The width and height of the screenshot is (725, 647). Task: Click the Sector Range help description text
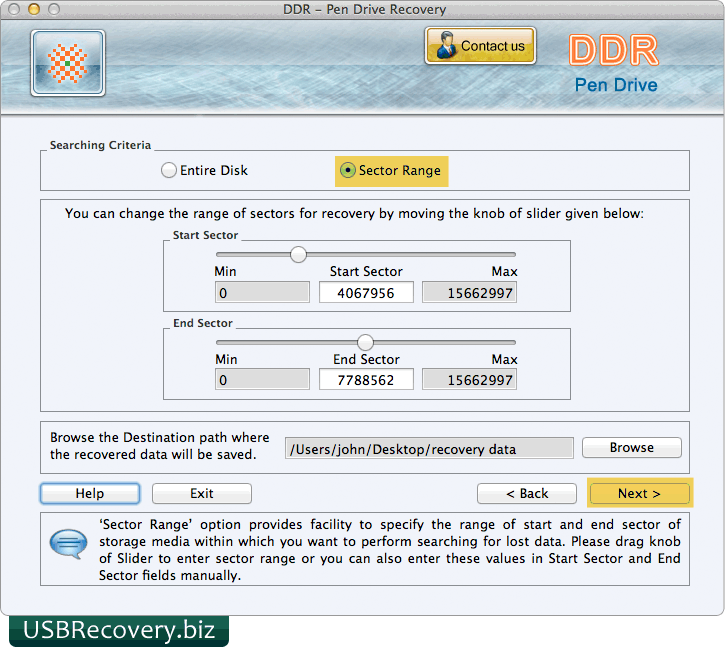tap(389, 549)
